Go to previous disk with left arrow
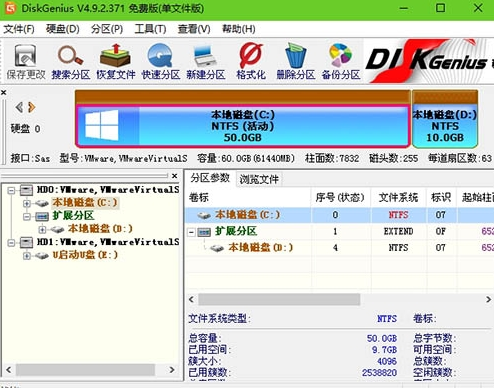 click(19, 107)
